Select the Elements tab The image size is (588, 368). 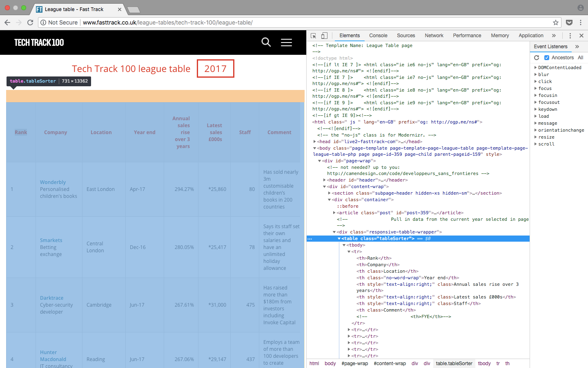350,36
